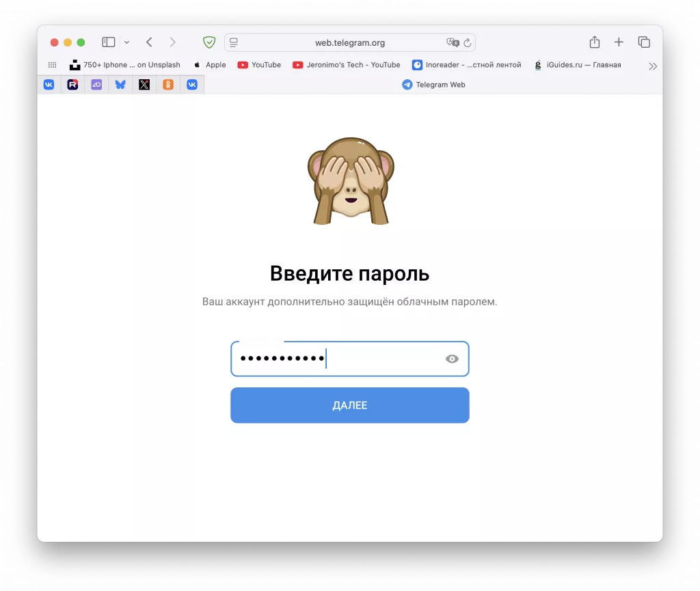Click the privacy report shield icon
The height and width of the screenshot is (591, 700).
tap(209, 42)
